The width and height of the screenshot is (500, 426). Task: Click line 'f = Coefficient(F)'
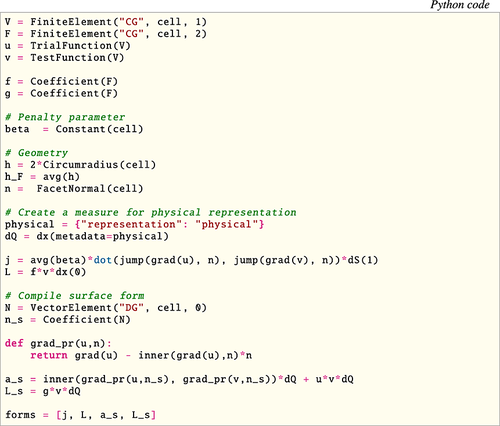click(x=61, y=82)
